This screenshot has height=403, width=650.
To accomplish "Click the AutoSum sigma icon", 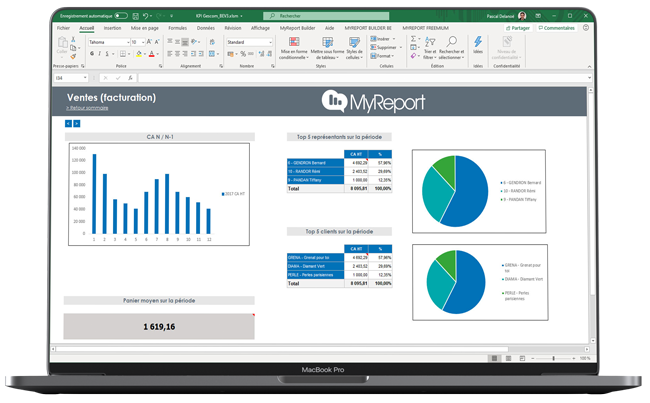I will (x=413, y=39).
